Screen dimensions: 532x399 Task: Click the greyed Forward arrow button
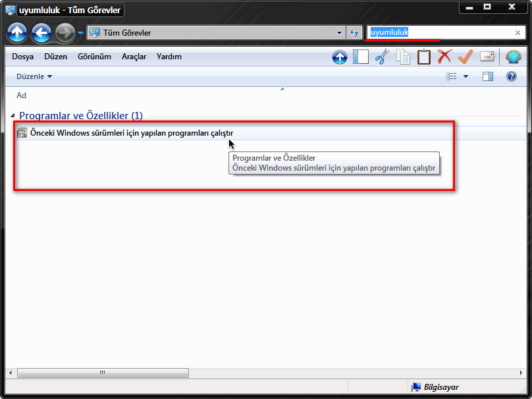[65, 33]
